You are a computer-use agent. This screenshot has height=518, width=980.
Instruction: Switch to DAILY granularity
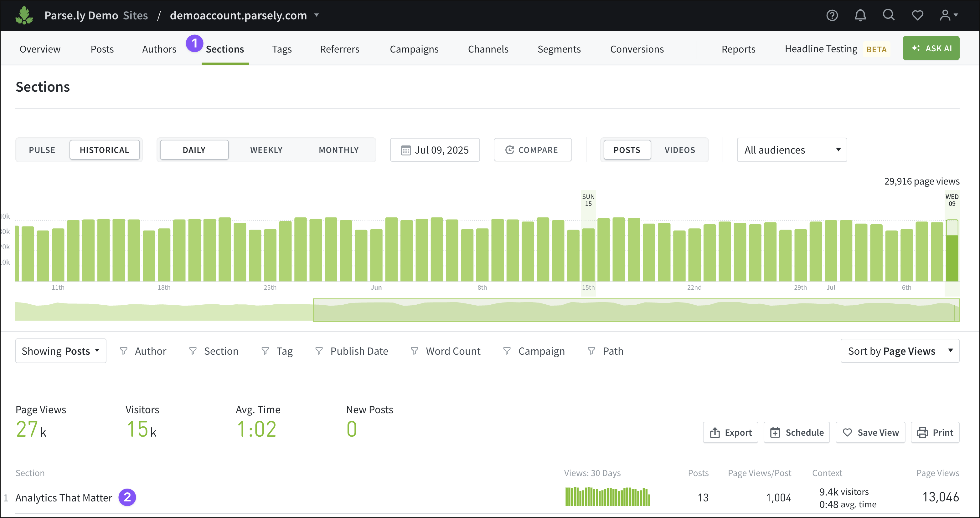194,150
